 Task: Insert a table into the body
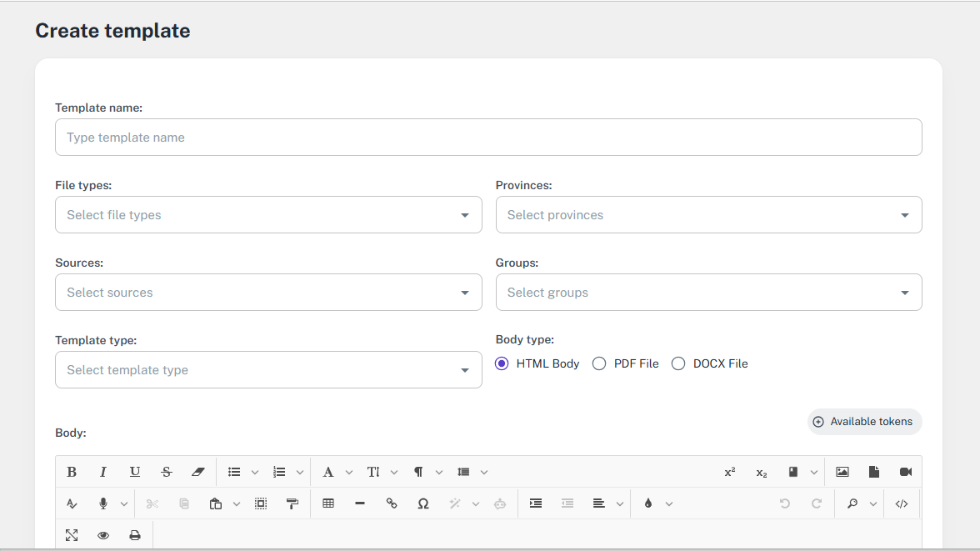(328, 503)
